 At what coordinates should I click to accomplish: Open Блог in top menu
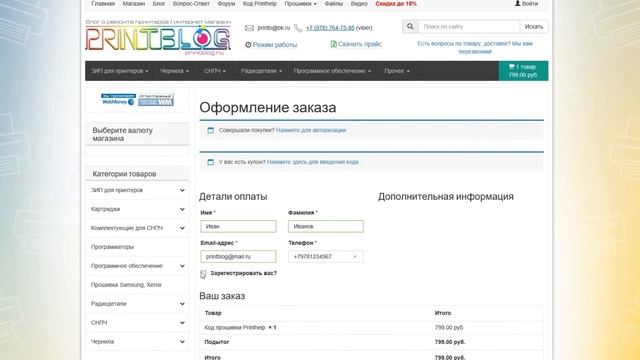159,4
